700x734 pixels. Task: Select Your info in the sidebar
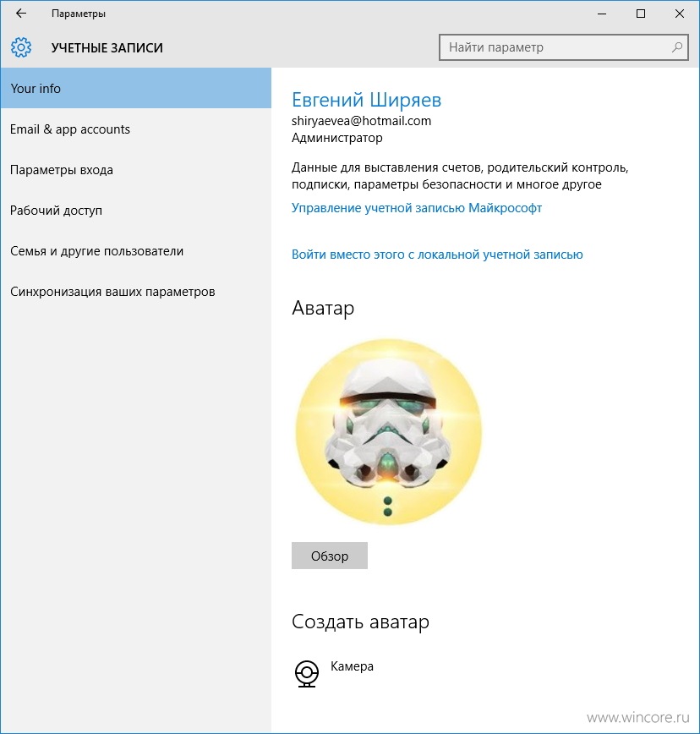[136, 88]
